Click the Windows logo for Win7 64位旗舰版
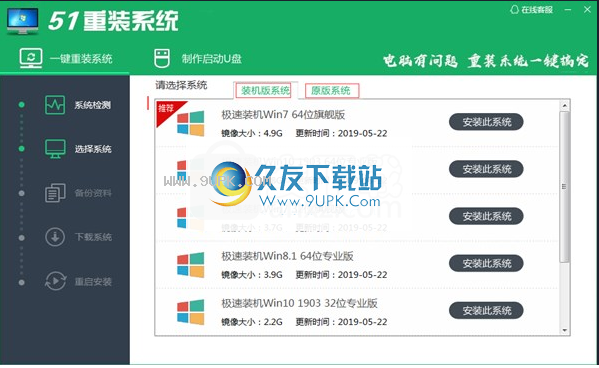 (x=191, y=123)
